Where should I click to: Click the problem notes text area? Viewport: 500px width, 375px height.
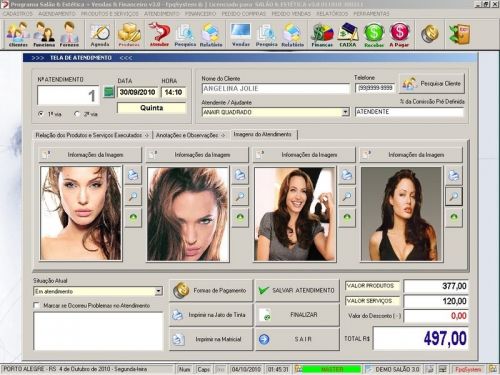(98, 331)
